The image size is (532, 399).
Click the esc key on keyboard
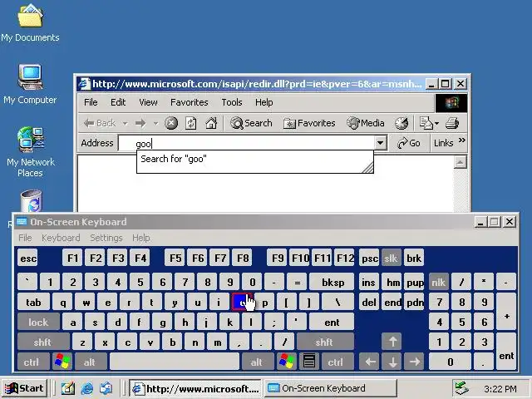27,259
